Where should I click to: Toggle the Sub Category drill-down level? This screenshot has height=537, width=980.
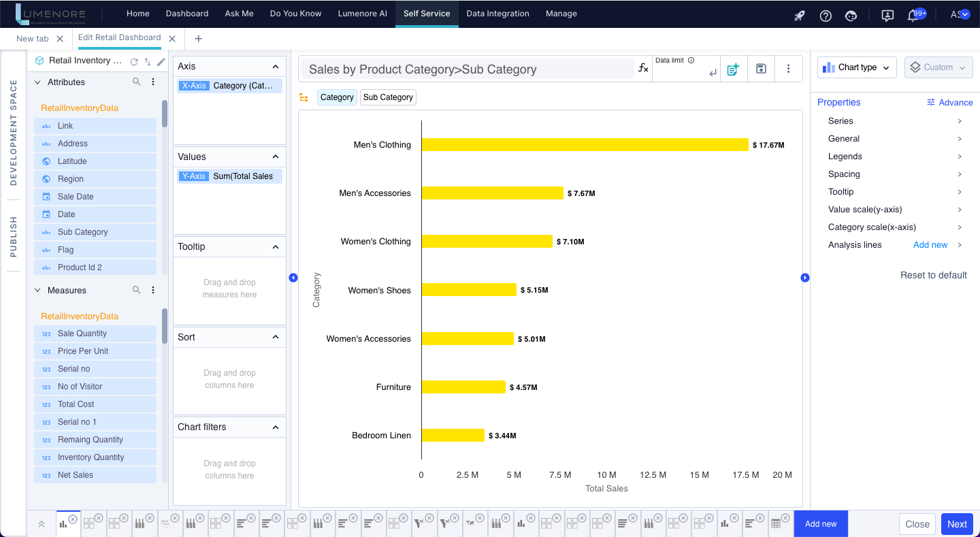click(x=388, y=97)
